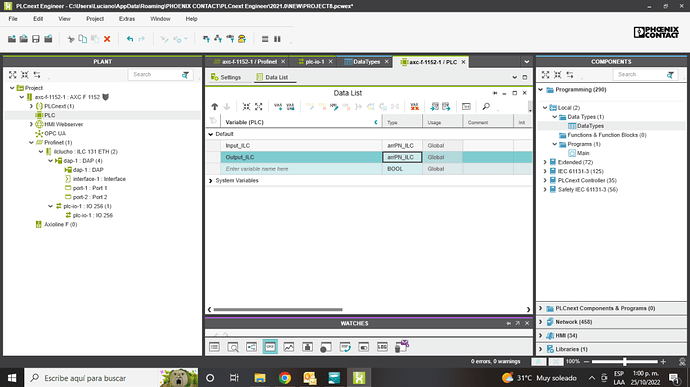This screenshot has height=387, width=690.
Task: Select Main program in COMPONENTS tree
Action: pyautogui.click(x=583, y=153)
